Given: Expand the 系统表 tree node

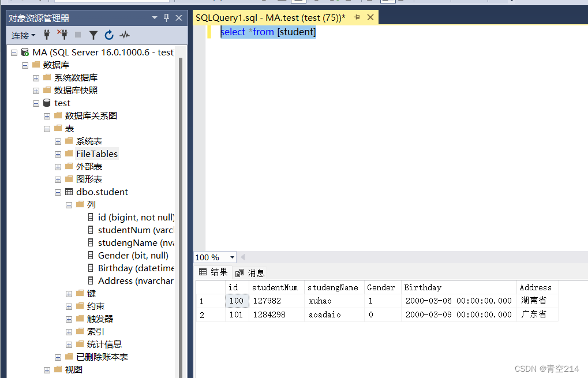Looking at the screenshot, I should coord(58,141).
